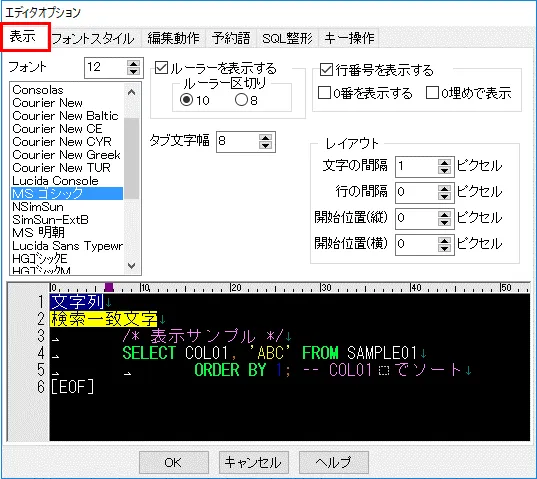Increase 文字の間隔 pixel value
Viewport: 537px width, 479px height.
click(x=444, y=163)
